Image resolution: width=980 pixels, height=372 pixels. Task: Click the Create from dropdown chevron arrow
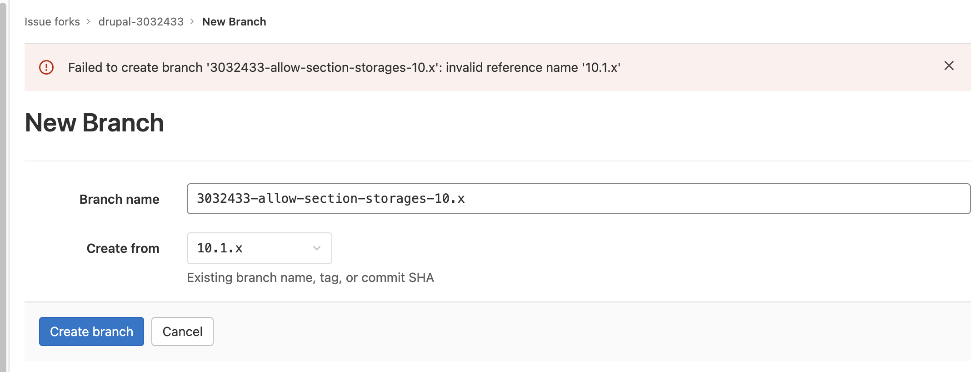317,248
